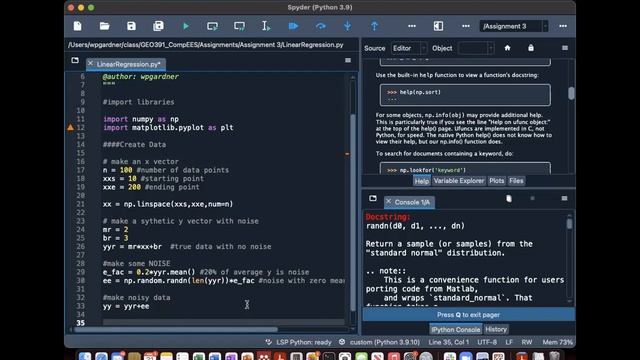Click LF line ending status
Viewport: 640px width, 360px height.
tap(509, 342)
